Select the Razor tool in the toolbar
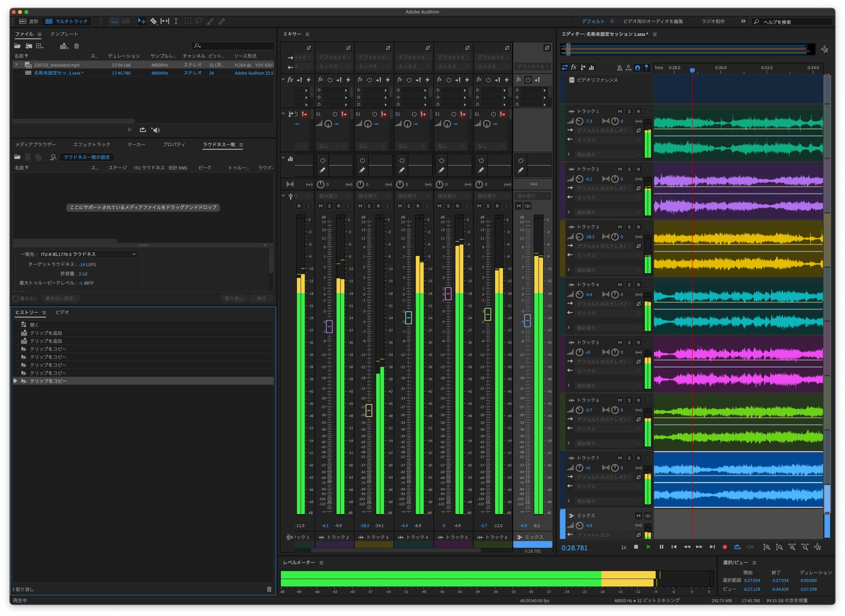The image size is (845, 616). (153, 21)
